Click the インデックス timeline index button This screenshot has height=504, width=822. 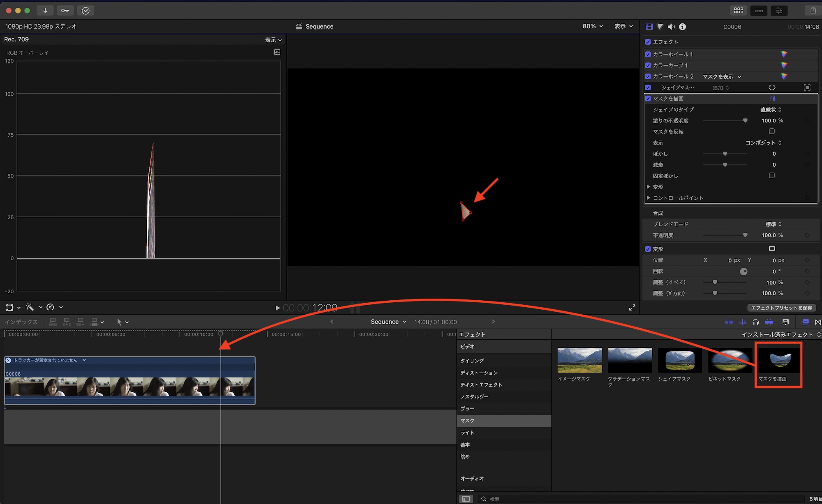(21, 322)
